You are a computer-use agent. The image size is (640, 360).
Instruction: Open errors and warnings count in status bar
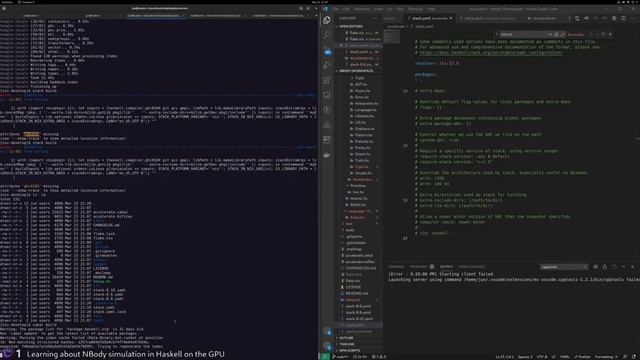(379, 357)
